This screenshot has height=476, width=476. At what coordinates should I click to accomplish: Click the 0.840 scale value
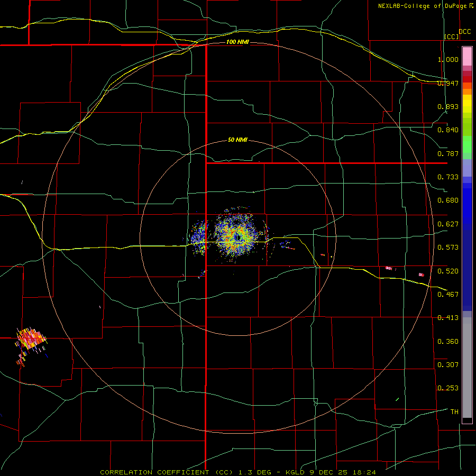448,130
